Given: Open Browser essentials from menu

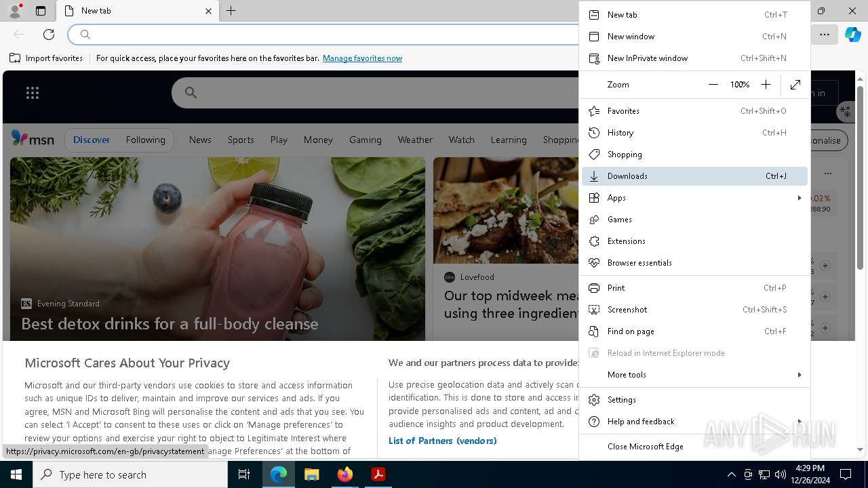Looking at the screenshot, I should click(x=694, y=262).
